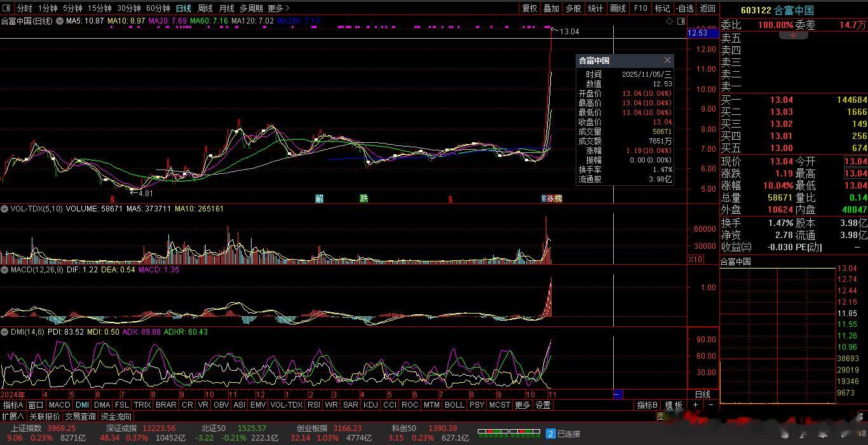868x445 pixels.
Task: Switch to 30分钟 period
Action: click(x=128, y=8)
